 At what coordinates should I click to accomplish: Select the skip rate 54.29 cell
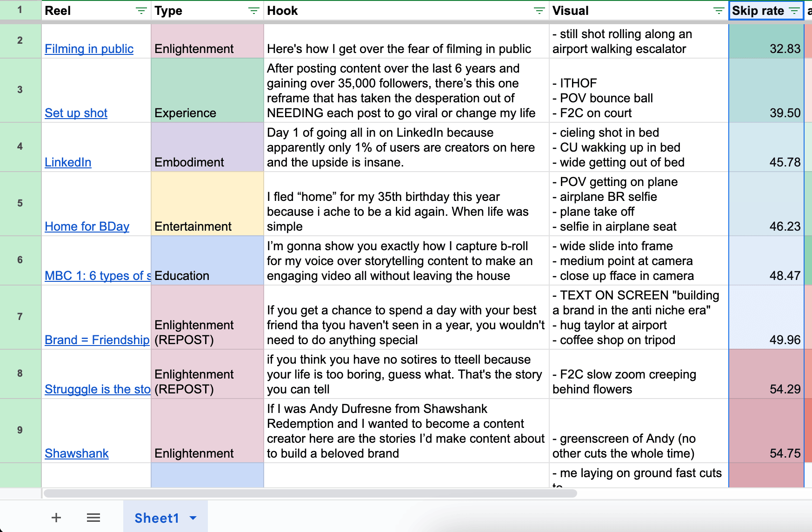pyautogui.click(x=766, y=374)
